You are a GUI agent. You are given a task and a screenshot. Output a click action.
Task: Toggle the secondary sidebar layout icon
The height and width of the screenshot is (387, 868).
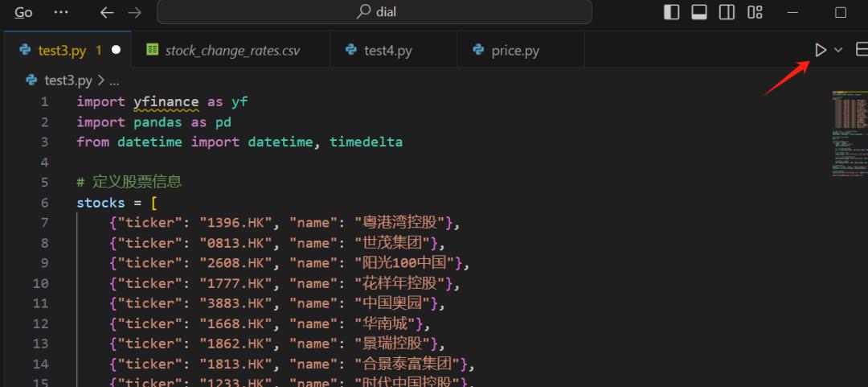coord(727,12)
